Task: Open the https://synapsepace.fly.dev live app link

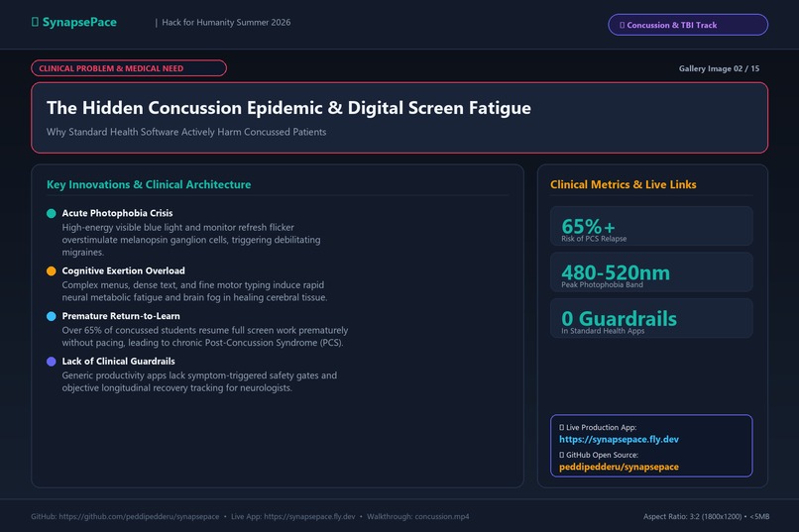Action: tap(619, 439)
